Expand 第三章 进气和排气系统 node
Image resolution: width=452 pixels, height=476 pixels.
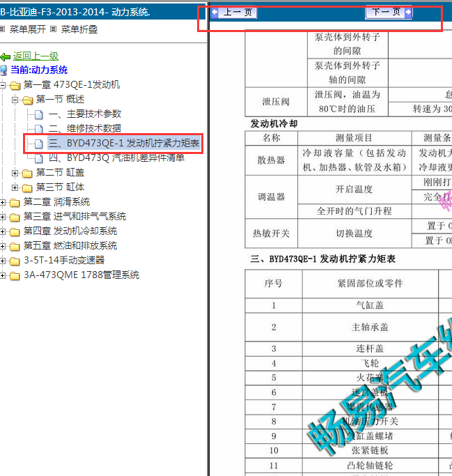click(2, 217)
